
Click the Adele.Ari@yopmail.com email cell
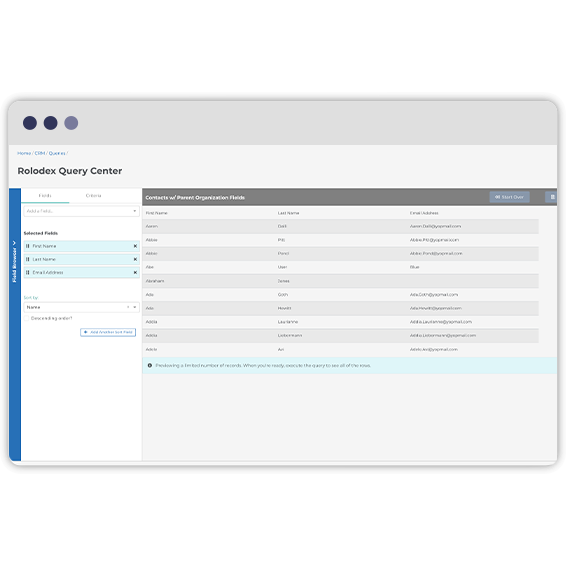click(x=434, y=349)
